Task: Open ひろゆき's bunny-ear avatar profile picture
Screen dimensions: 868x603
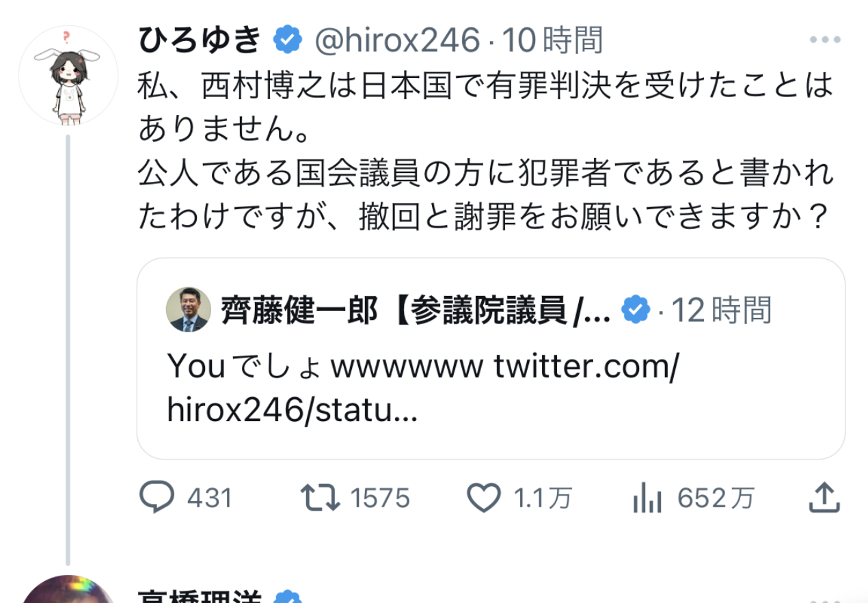Action: click(68, 75)
